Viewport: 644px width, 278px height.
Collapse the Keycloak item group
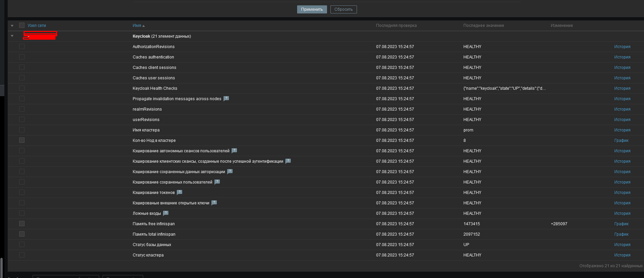(x=12, y=36)
